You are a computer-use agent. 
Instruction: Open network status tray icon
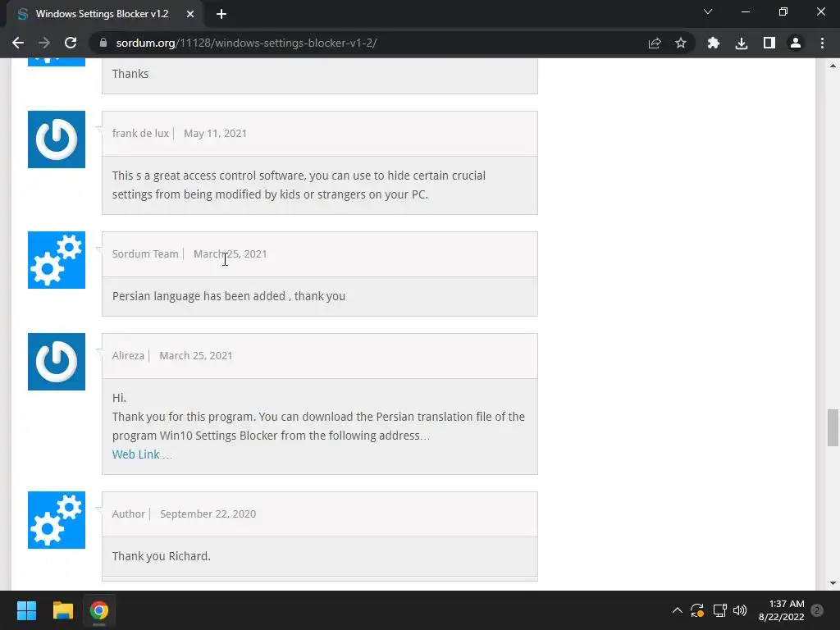tap(719, 610)
